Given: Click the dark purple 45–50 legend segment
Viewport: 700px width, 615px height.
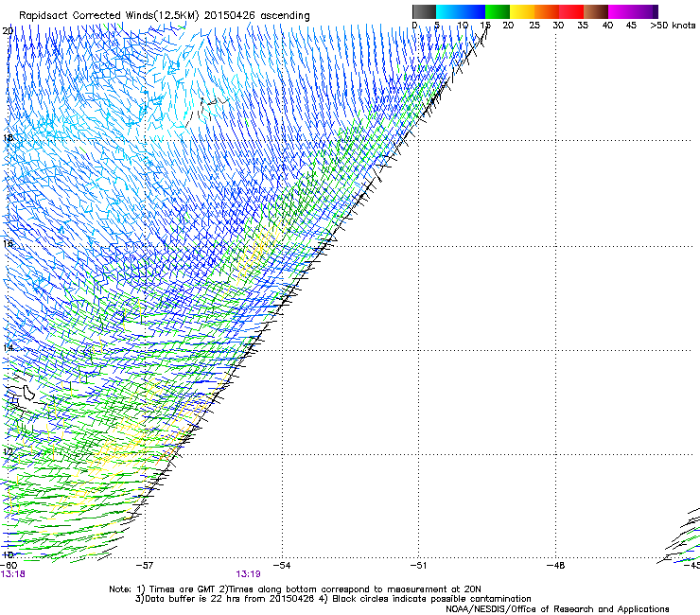Looking at the screenshot, I should pyautogui.click(x=645, y=11).
